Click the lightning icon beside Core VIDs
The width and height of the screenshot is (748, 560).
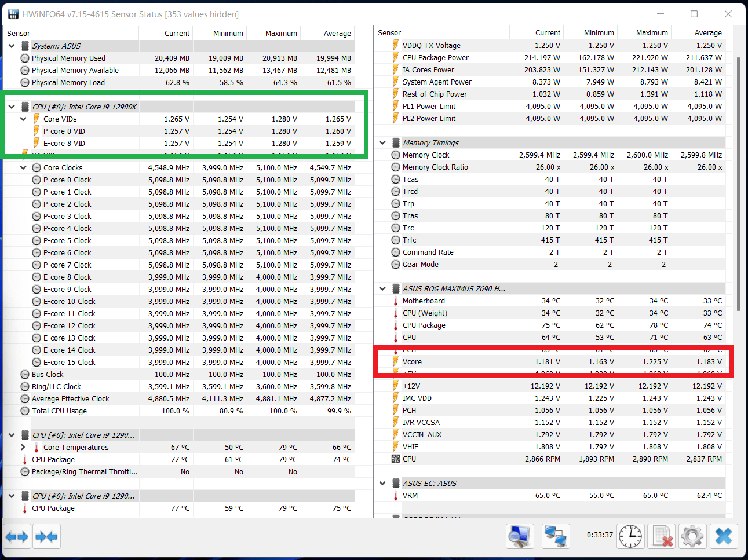[x=37, y=119]
